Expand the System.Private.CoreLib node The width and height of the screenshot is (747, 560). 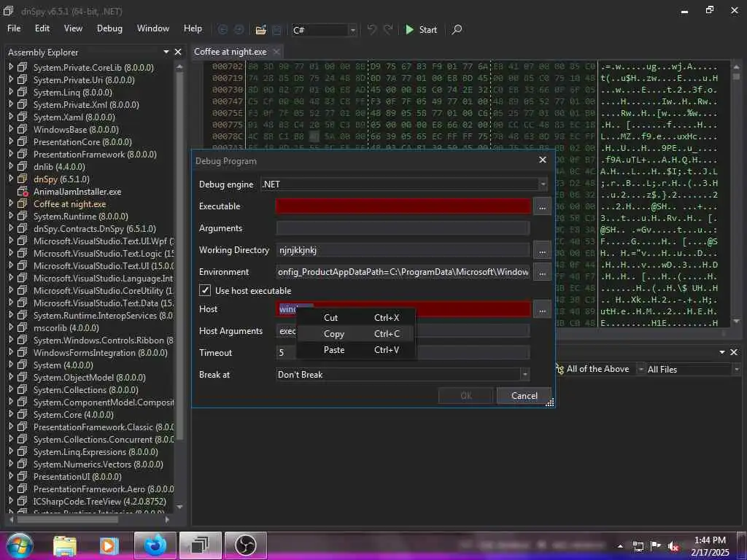click(x=10, y=68)
